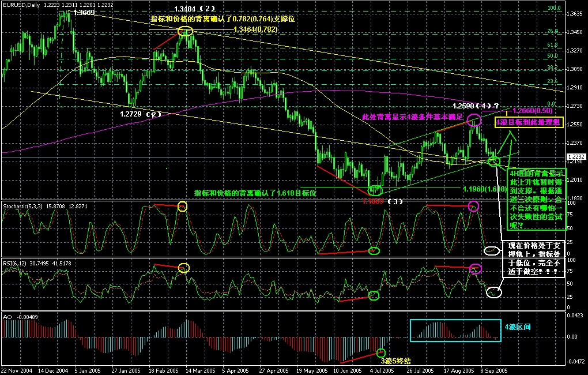Click the green 1.618目标位 divergence annotation
Viewport: 588px width, 375px height.
(x=255, y=193)
